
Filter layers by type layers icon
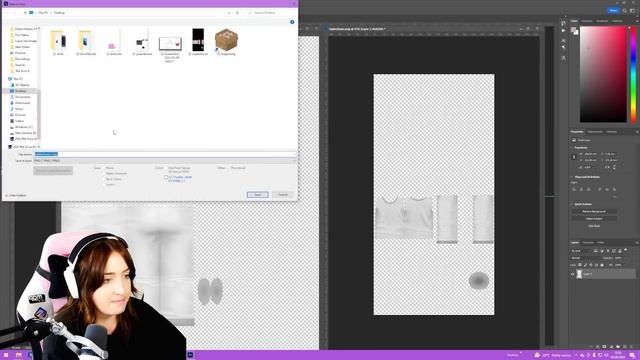point(608,251)
